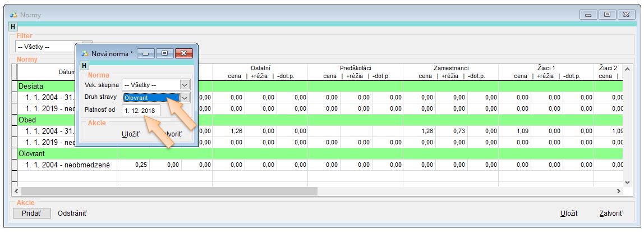Screen dimensions: 644x232
Task: Open the Vek. skupina dropdown
Action: coord(185,84)
